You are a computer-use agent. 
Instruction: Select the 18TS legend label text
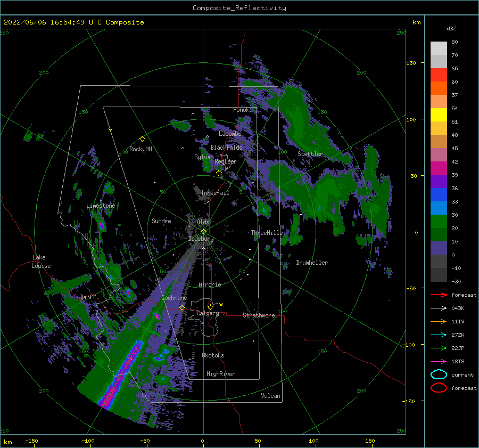click(458, 362)
